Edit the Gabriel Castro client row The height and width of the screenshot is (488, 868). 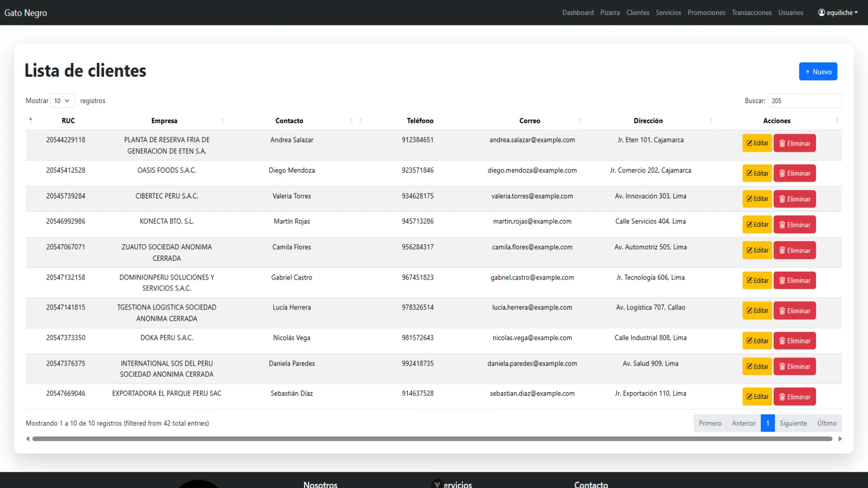tap(757, 281)
